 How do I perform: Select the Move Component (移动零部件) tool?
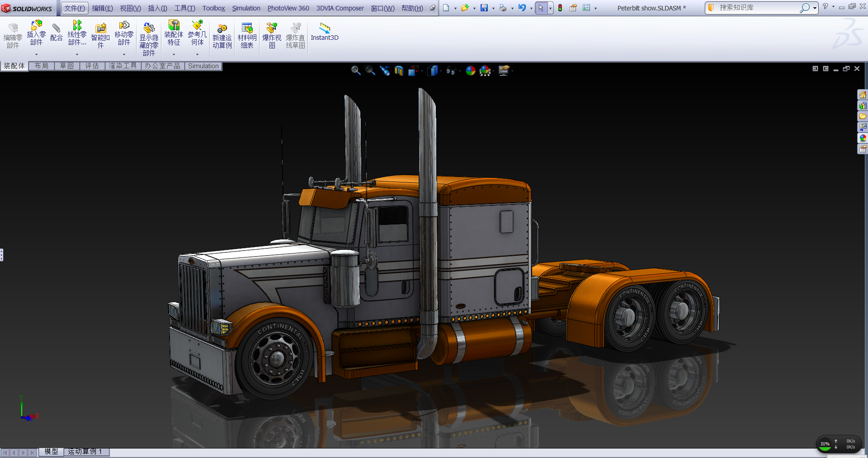coord(124,25)
